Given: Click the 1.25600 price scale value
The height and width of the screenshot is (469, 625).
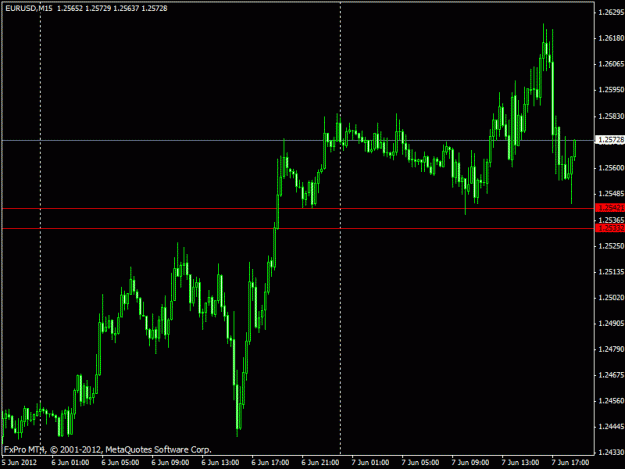Looking at the screenshot, I should (611, 168).
